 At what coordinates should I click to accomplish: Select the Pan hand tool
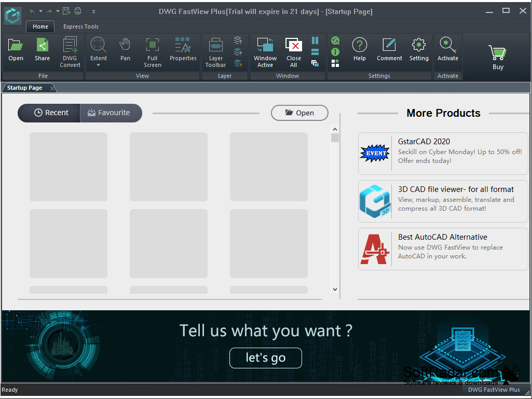(125, 50)
